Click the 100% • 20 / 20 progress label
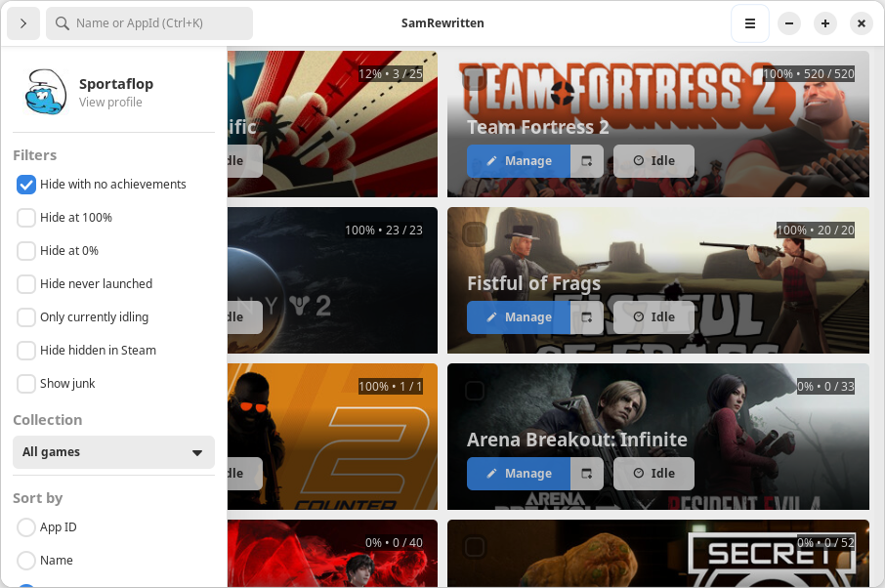Screen dimensions: 885x588 point(815,231)
